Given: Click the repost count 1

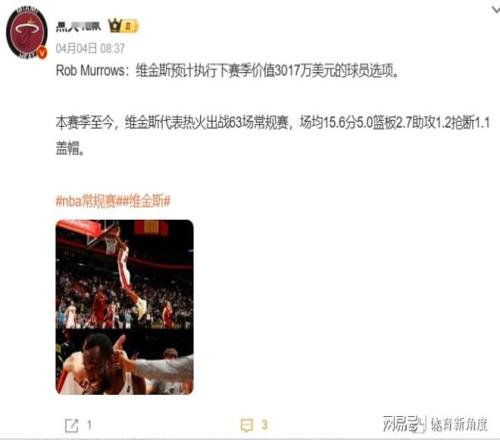Looking at the screenshot, I should (x=89, y=425).
